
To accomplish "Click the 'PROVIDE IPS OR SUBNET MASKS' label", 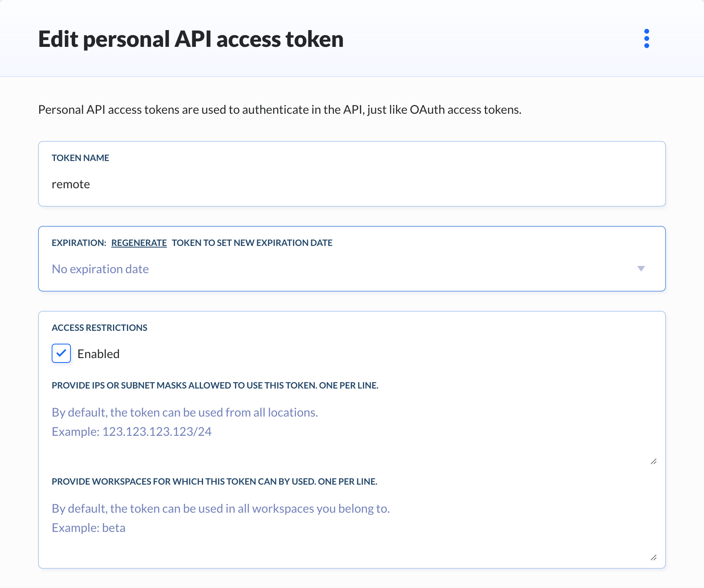I will tap(215, 385).
